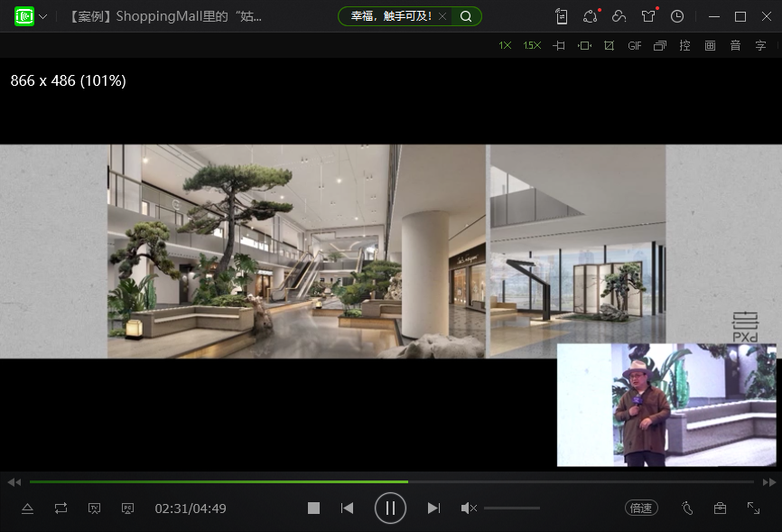The height and width of the screenshot is (532, 782).
Task: Open the skin (T-shirt) icon
Action: [x=648, y=16]
